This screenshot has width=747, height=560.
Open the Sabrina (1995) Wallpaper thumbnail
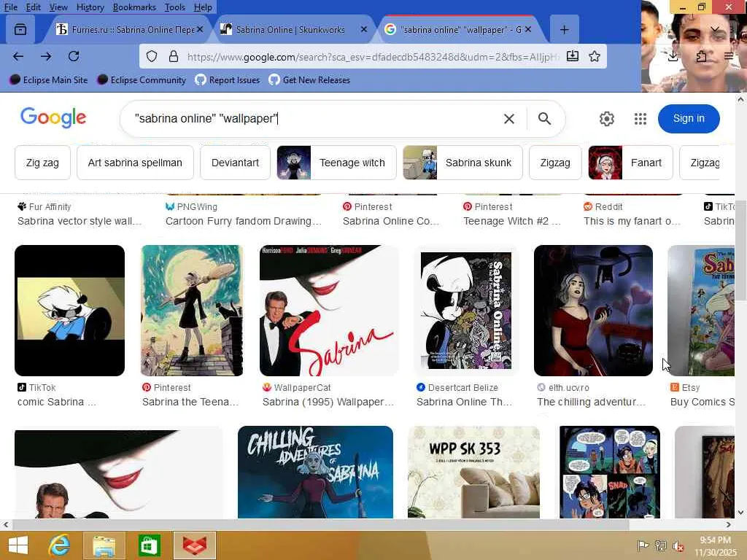tap(329, 311)
